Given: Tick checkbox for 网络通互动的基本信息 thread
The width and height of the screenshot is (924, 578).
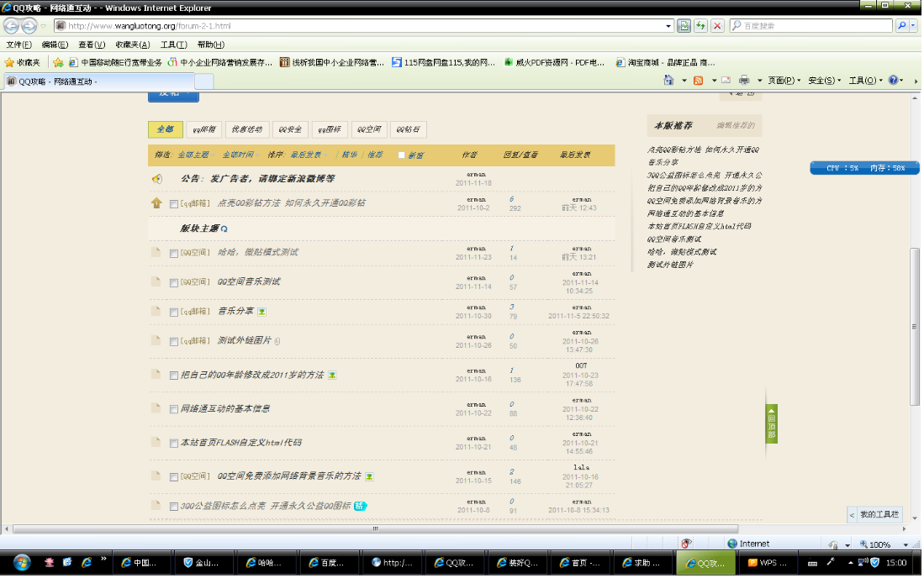Looking at the screenshot, I should (x=174, y=410).
